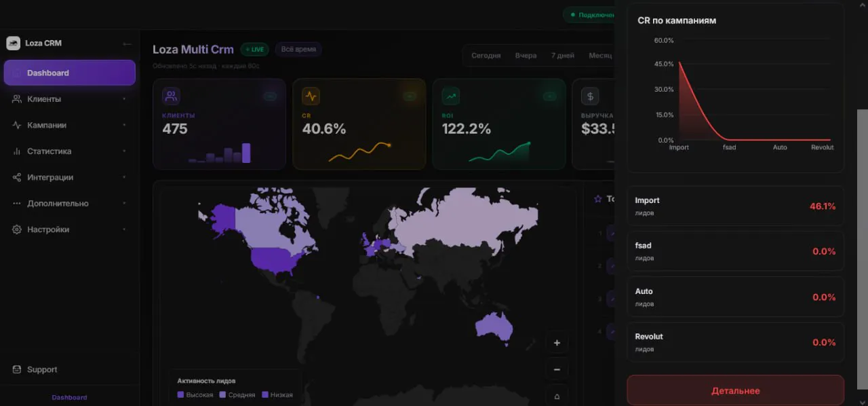
Task: Open the Клиенты sidebar section
Action: (x=70, y=99)
